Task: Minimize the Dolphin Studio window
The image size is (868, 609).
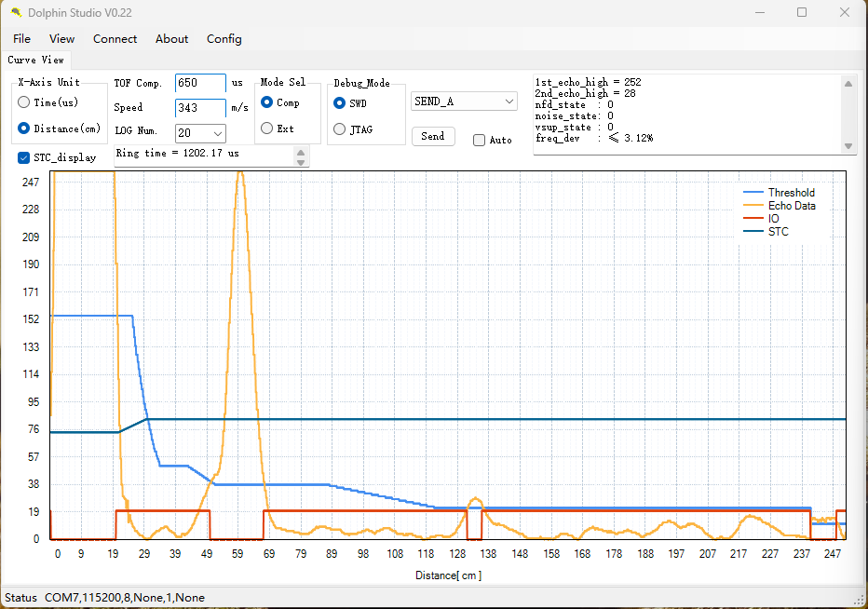Action: pos(759,12)
